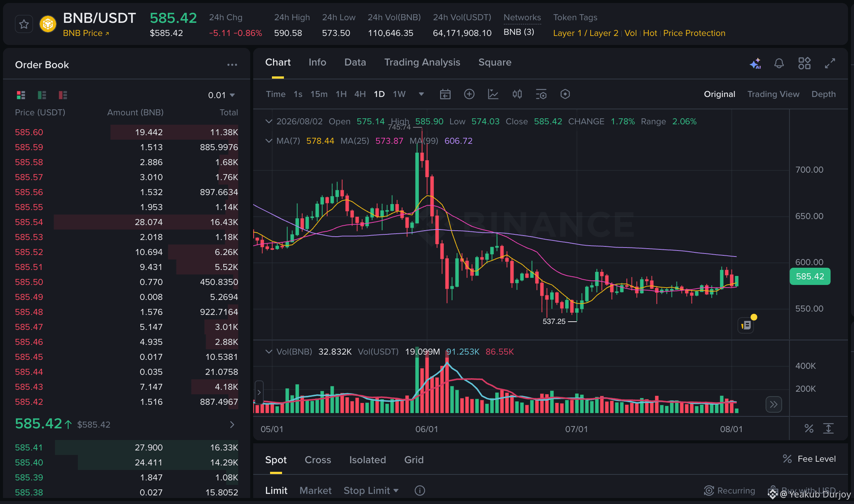Viewport: 854px width, 504px height.
Task: Select Original chart view
Action: (720, 94)
